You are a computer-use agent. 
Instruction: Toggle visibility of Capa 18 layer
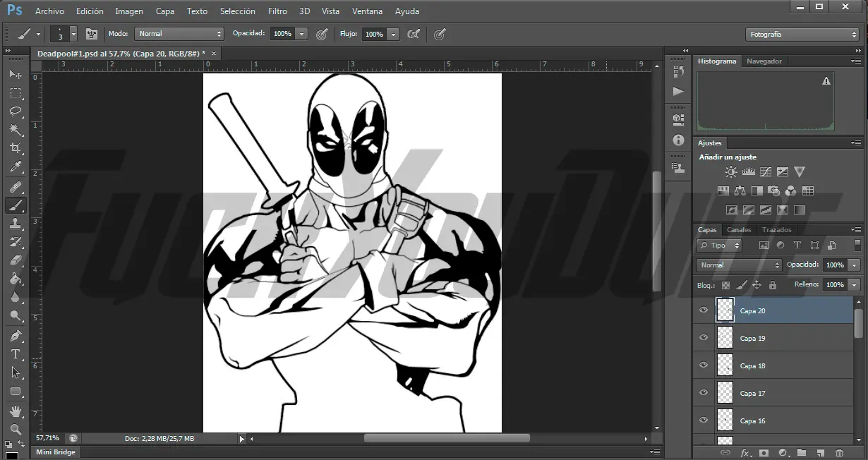point(703,365)
